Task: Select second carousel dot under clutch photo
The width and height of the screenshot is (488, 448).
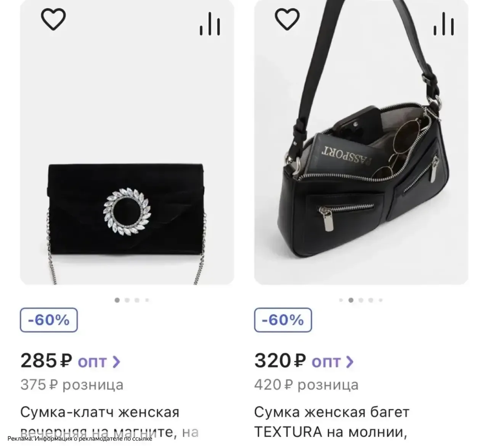Action: coord(127,300)
